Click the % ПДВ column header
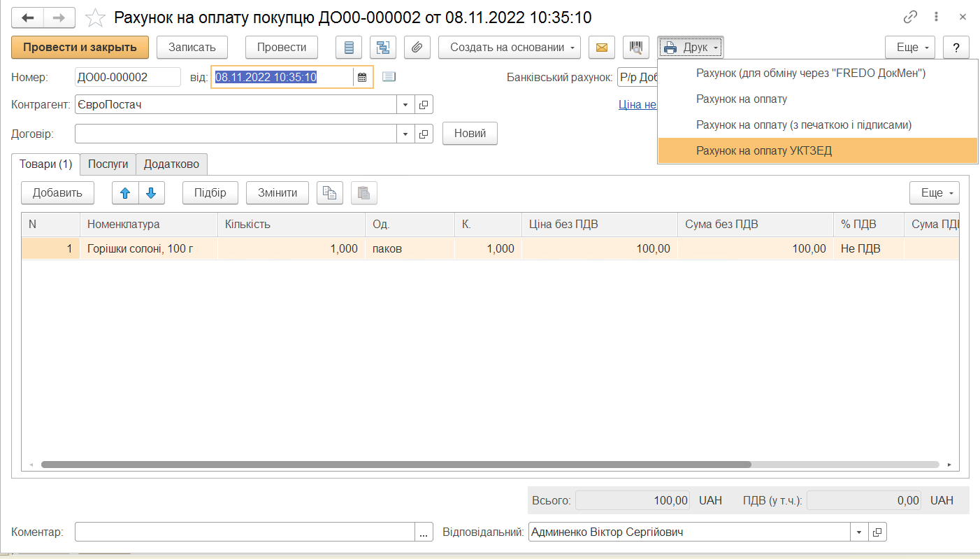980x559 pixels. [869, 225]
